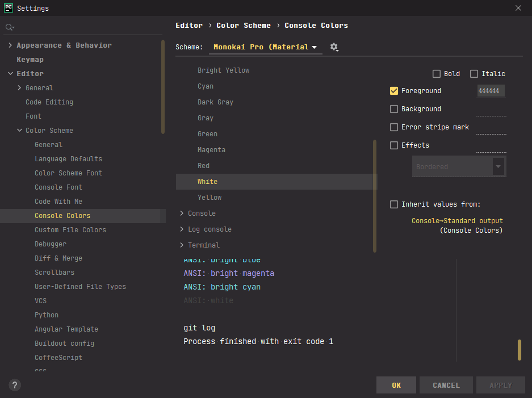Click the Foreground color swatch 444444
Viewport: 532px width, 398px height.
pyautogui.click(x=491, y=91)
